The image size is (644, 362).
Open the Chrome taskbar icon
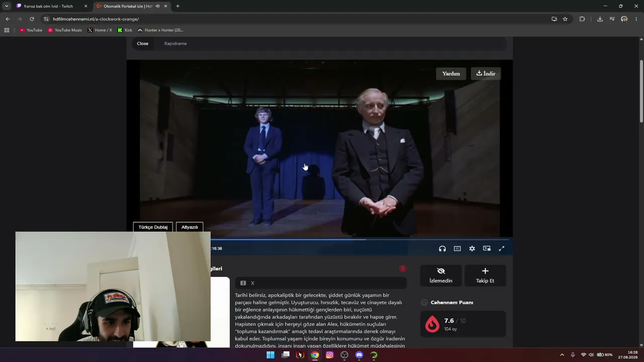tap(315, 355)
